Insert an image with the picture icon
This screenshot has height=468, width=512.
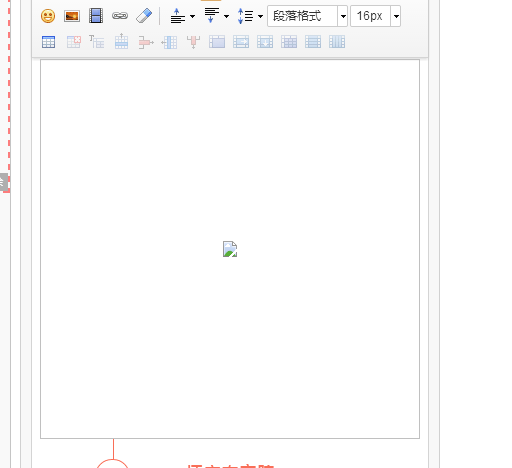point(72,16)
